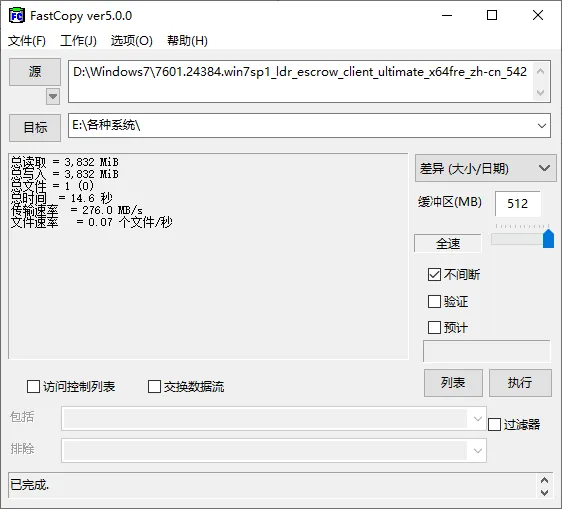Click the 列表 listing button
The height and width of the screenshot is (509, 562).
tap(453, 383)
